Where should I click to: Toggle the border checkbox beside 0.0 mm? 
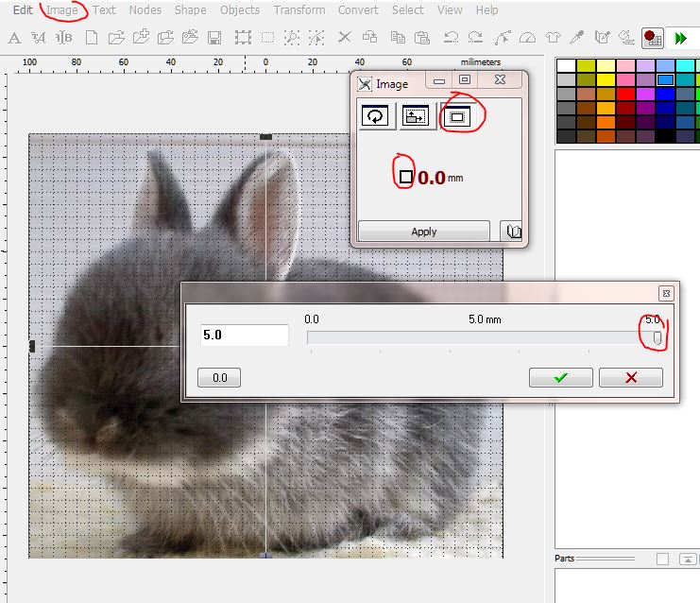point(406,176)
